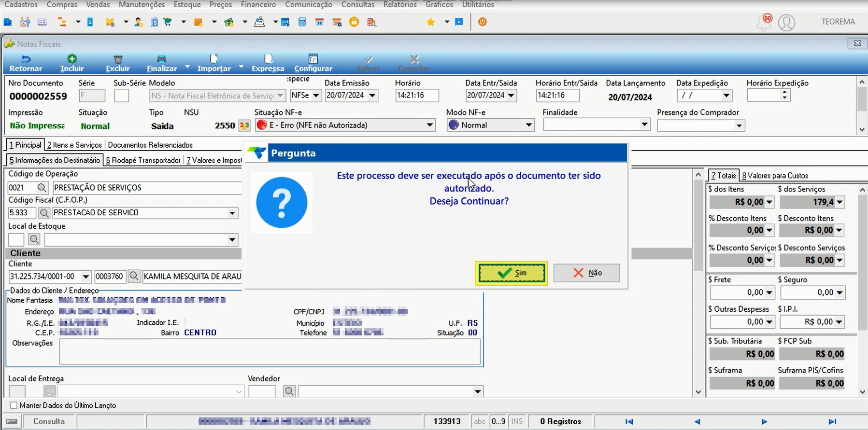Screen dimensions: 868x430
Task: Click the Incluir green plus icon
Action: pos(72,59)
